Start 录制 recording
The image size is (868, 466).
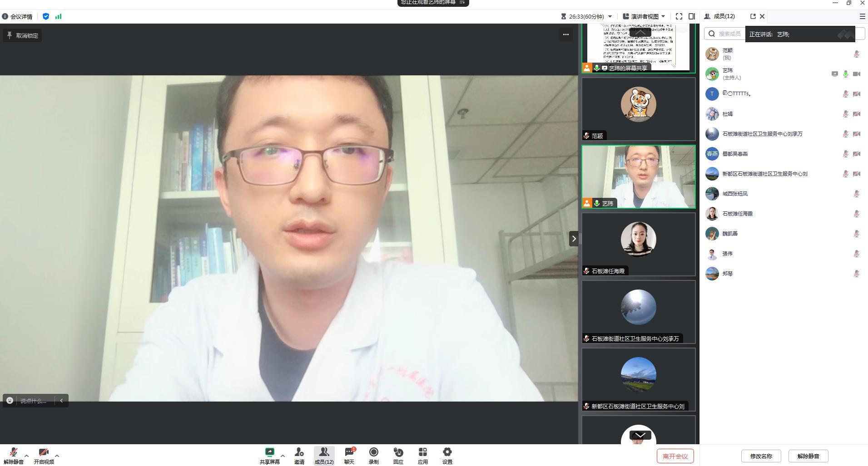pyautogui.click(x=373, y=456)
